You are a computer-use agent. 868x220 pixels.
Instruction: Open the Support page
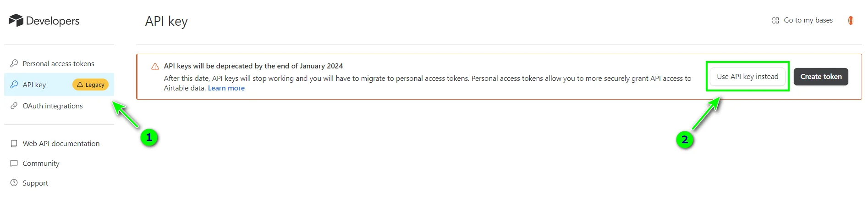tap(35, 183)
